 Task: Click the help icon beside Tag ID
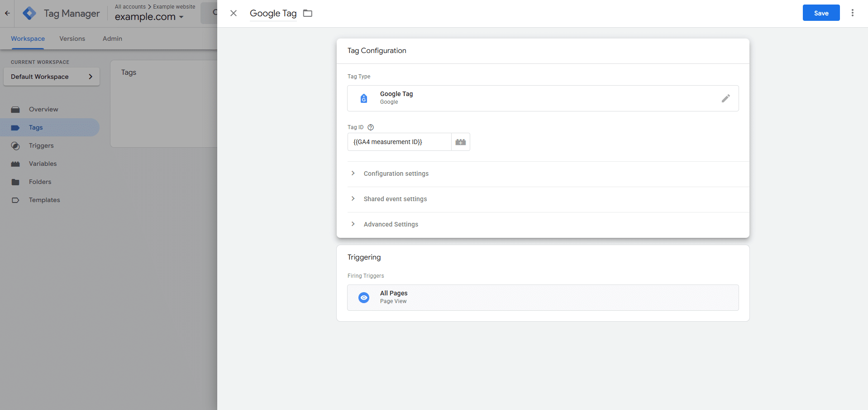pyautogui.click(x=371, y=127)
